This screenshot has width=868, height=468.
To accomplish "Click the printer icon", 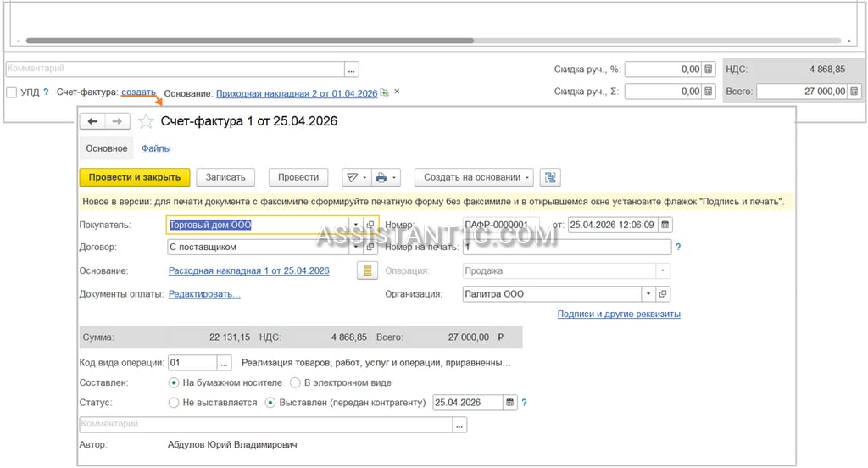I will [381, 177].
